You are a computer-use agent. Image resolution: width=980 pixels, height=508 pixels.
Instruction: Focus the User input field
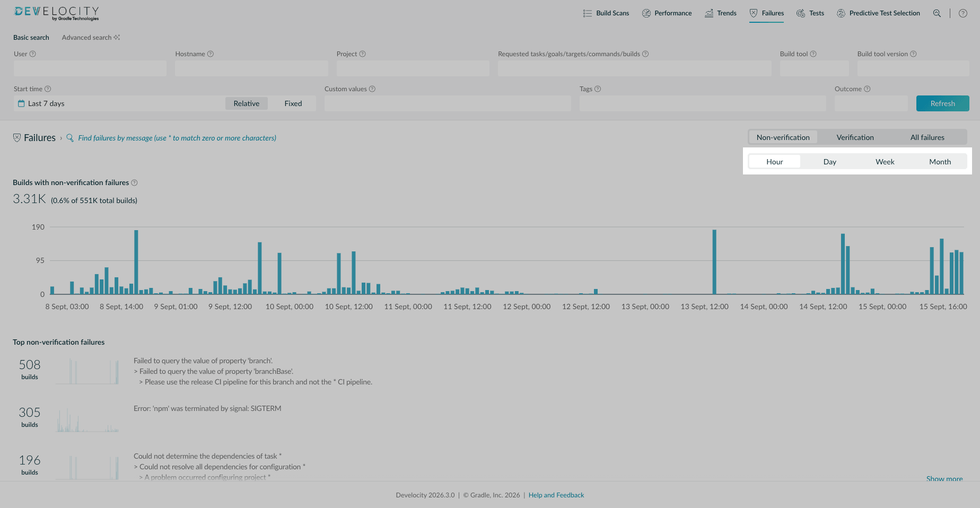(90, 68)
